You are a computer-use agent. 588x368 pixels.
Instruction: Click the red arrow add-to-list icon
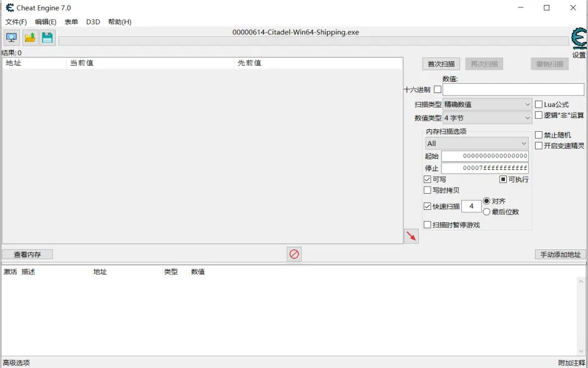coord(411,236)
